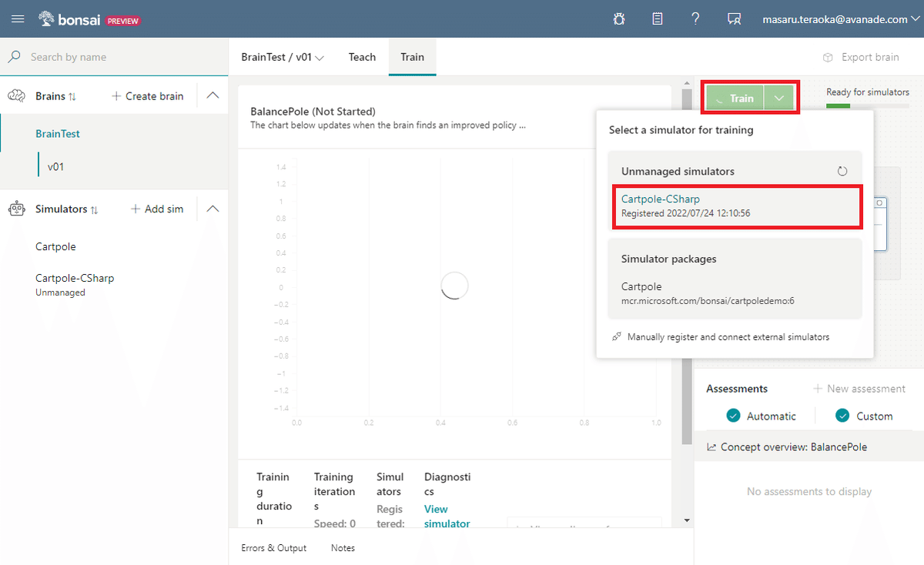Viewport: 924px width, 565px height.
Task: Open the BrainTest / v01 version dropdown
Action: pos(283,57)
